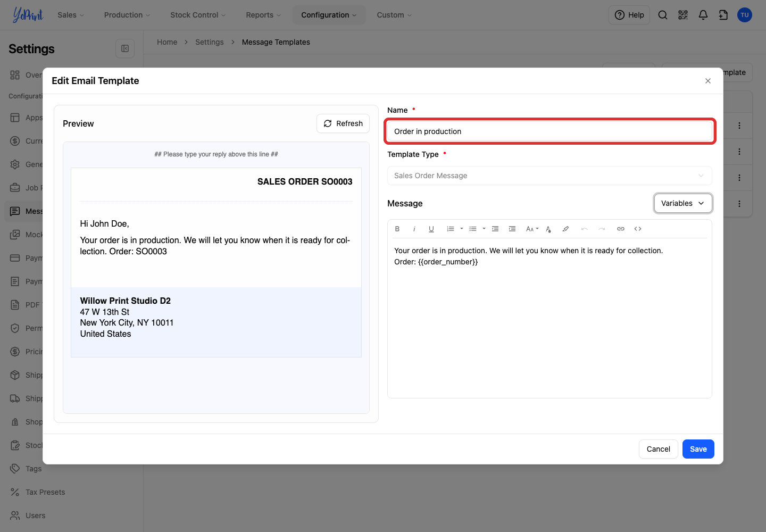The width and height of the screenshot is (766, 532).
Task: Open the code view icon in editor
Action: [x=638, y=229]
